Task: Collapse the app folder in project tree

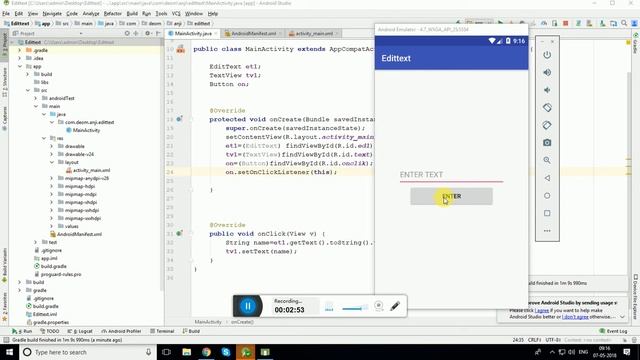Action: 20,66
